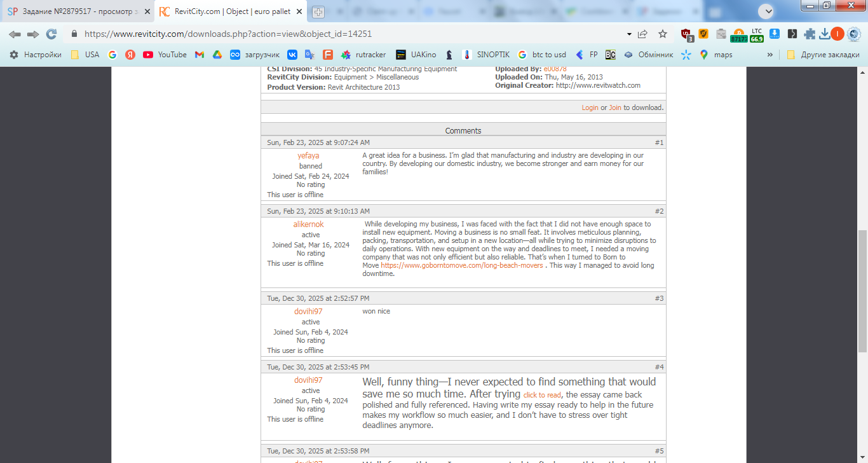This screenshot has width=868, height=463.
Task: Open the orange shield extension icon
Action: pos(703,34)
